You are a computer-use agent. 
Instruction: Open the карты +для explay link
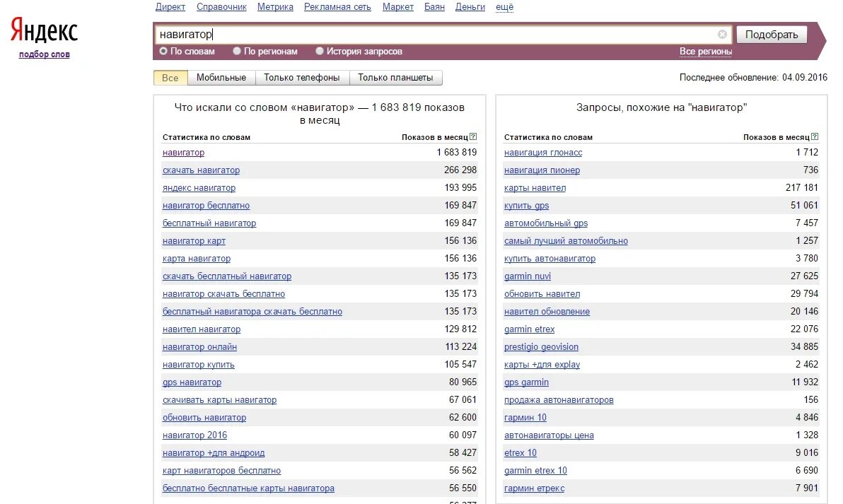click(542, 365)
